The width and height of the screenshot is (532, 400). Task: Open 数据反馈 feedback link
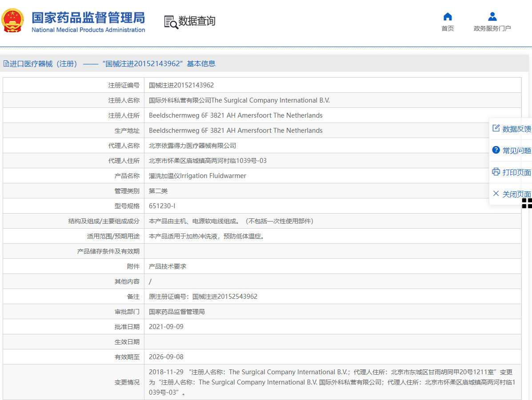click(516, 129)
